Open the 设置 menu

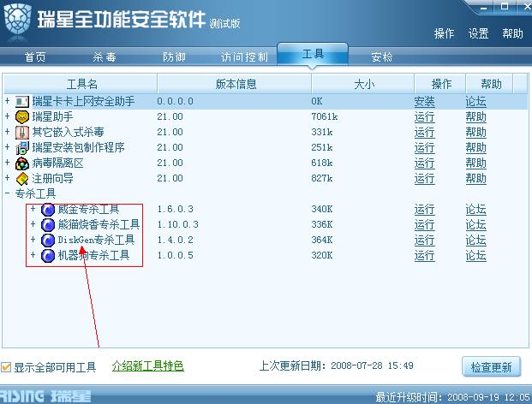click(478, 33)
